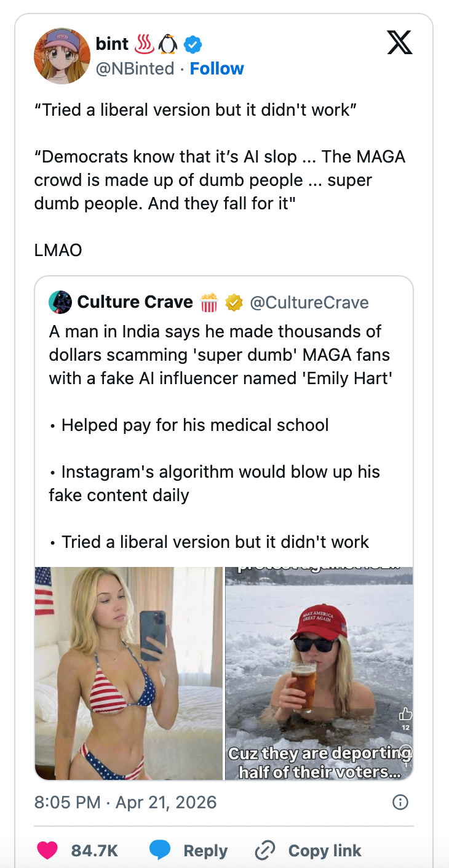Click the quoted tweet text about Emily Hart
This screenshot has width=449, height=868.
[220, 355]
